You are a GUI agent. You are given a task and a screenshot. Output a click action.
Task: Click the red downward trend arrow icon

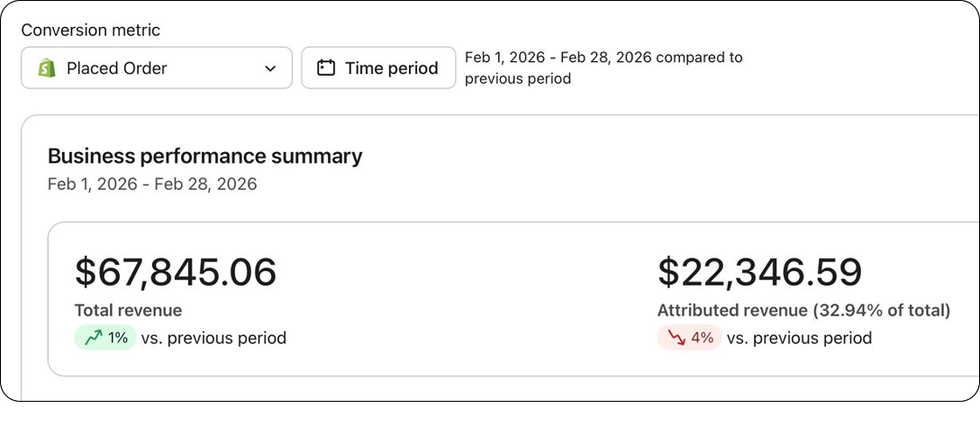pos(676,338)
